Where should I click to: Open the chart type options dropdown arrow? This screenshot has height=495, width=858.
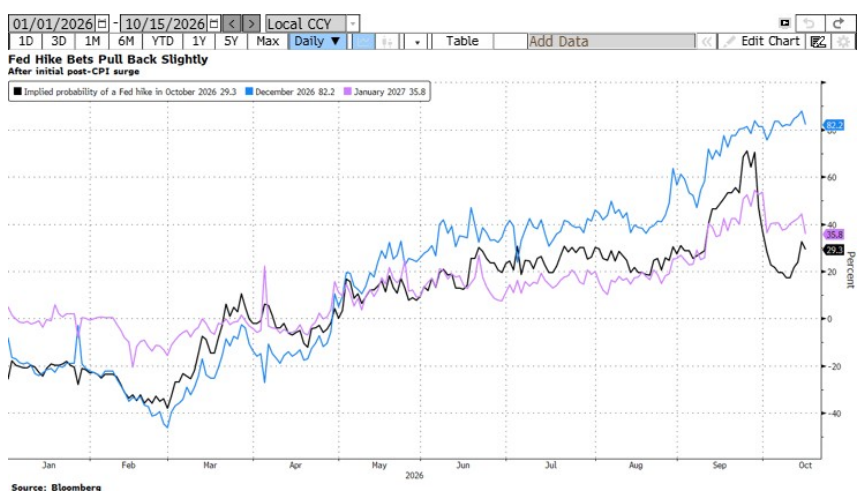pos(417,42)
